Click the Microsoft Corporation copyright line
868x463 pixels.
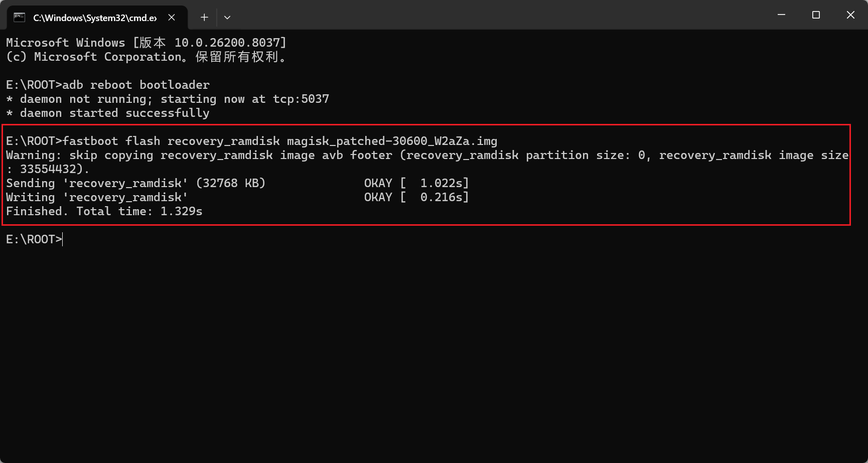point(146,57)
